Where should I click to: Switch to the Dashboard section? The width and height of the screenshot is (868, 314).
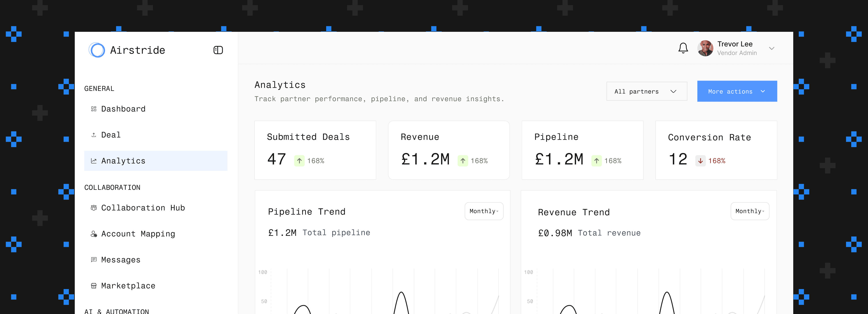(x=123, y=109)
